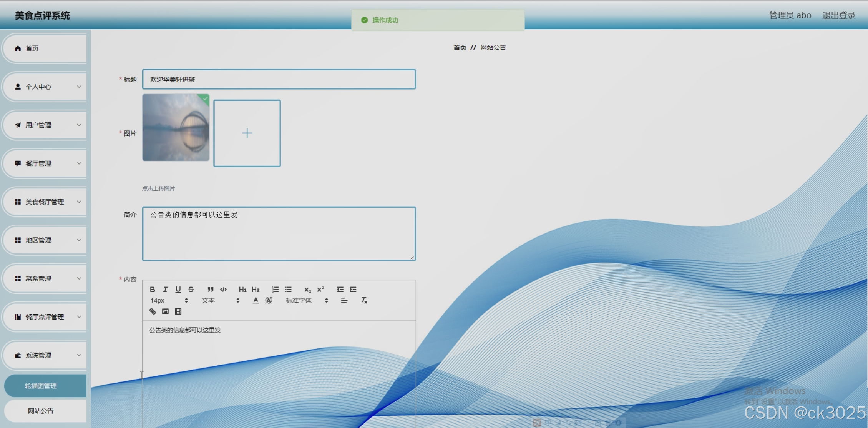Clear text formatting in editor
The width and height of the screenshot is (868, 428).
364,300
